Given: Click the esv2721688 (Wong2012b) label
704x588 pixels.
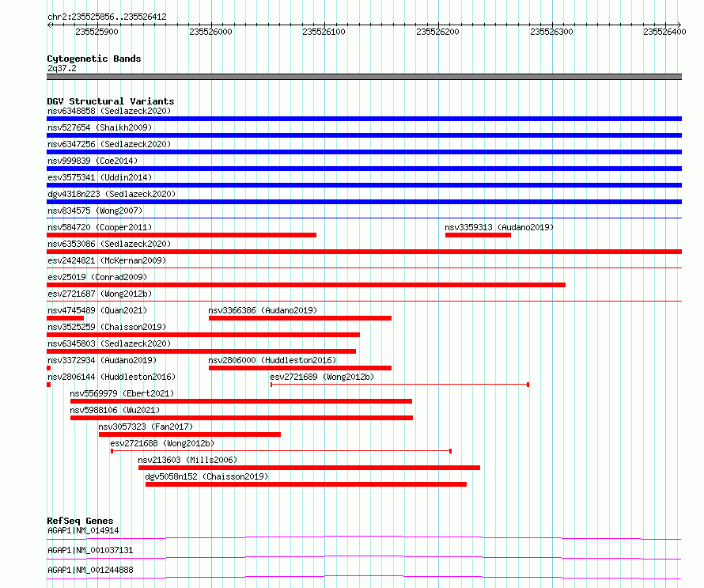Looking at the screenshot, I should [162, 443].
